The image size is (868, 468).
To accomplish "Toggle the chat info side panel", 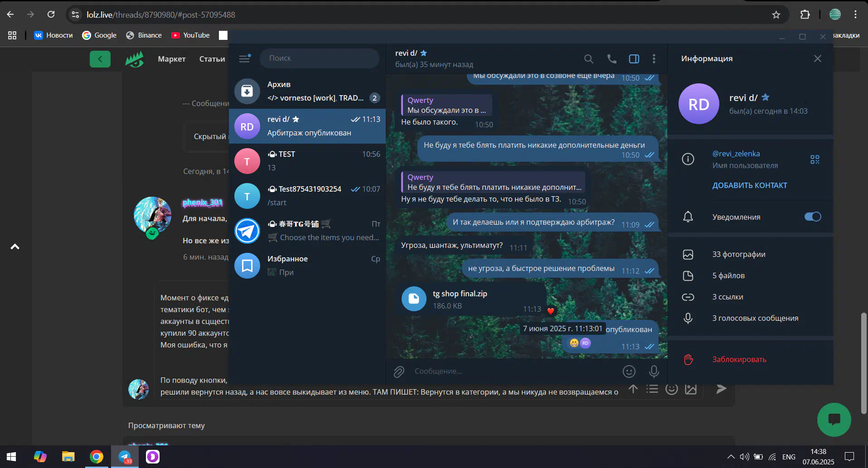I will pyautogui.click(x=634, y=59).
